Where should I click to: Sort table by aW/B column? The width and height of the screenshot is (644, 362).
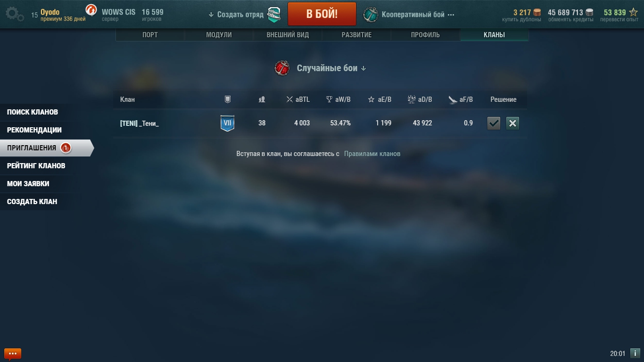[x=338, y=99]
